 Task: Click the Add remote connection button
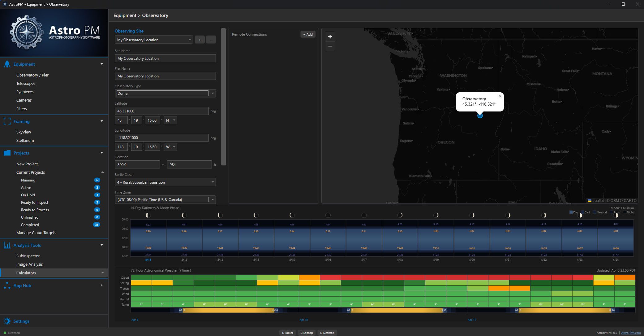click(x=308, y=34)
